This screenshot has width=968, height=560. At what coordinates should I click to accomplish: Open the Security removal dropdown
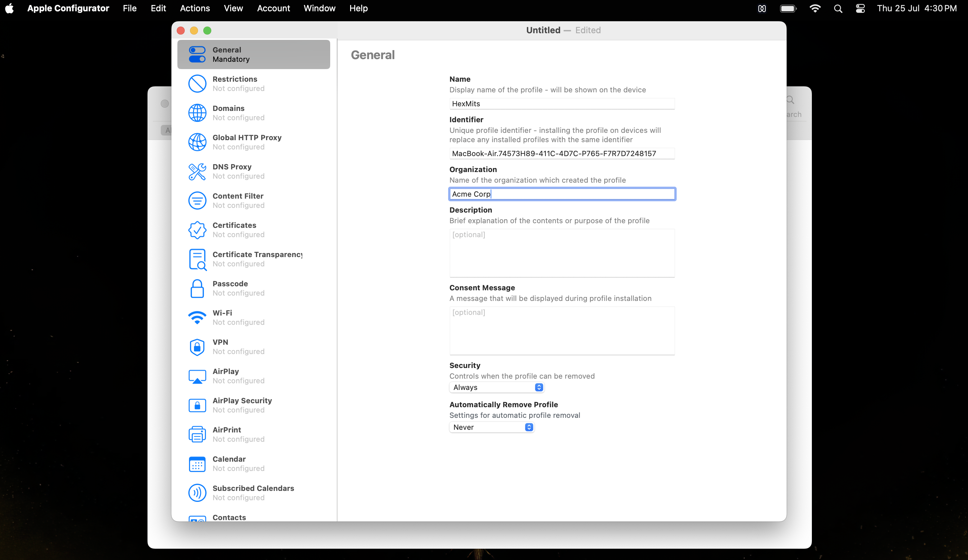(x=496, y=387)
